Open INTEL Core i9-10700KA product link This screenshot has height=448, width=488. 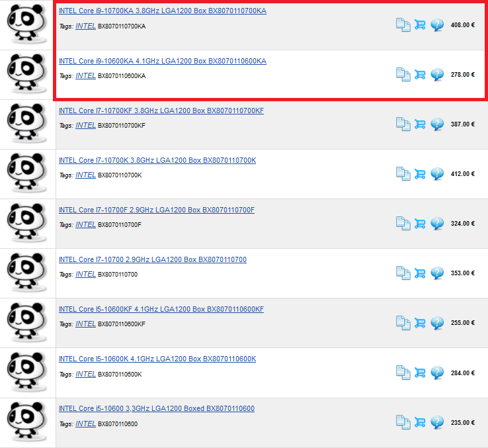tap(163, 11)
